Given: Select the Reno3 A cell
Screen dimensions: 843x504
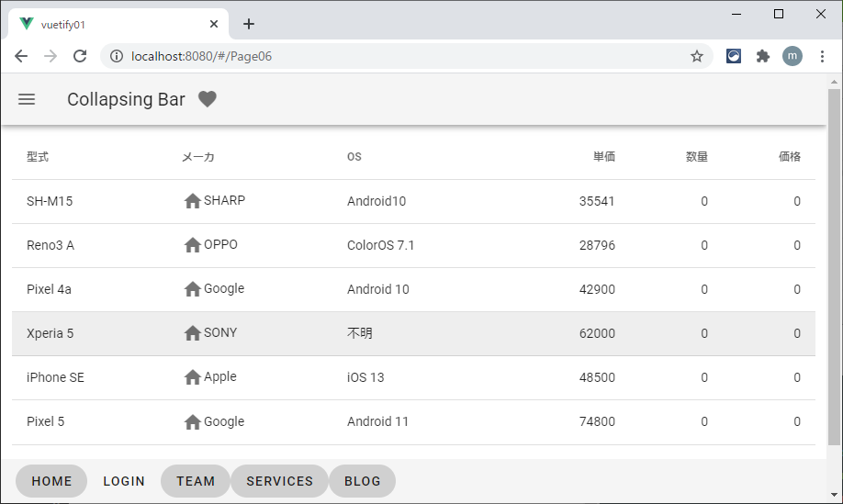Looking at the screenshot, I should point(51,245).
